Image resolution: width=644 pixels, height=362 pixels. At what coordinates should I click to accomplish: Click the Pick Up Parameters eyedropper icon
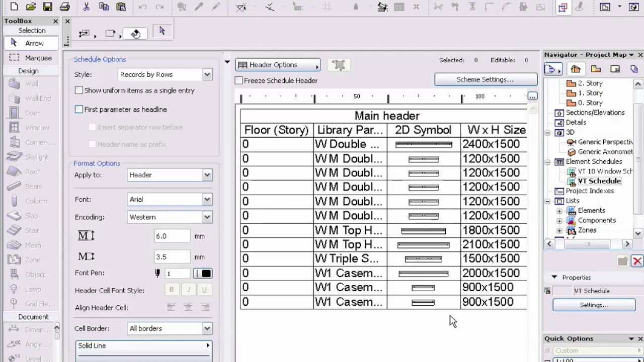[199, 7]
